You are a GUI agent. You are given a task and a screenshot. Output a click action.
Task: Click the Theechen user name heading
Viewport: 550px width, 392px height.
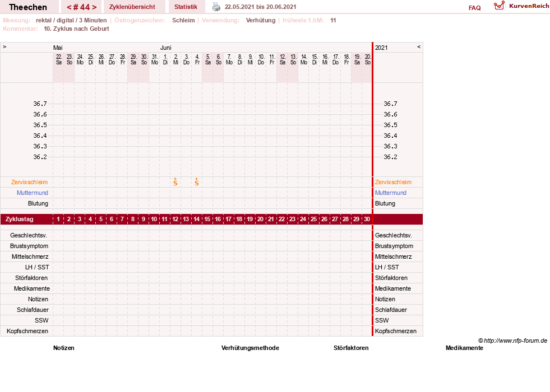pos(28,7)
